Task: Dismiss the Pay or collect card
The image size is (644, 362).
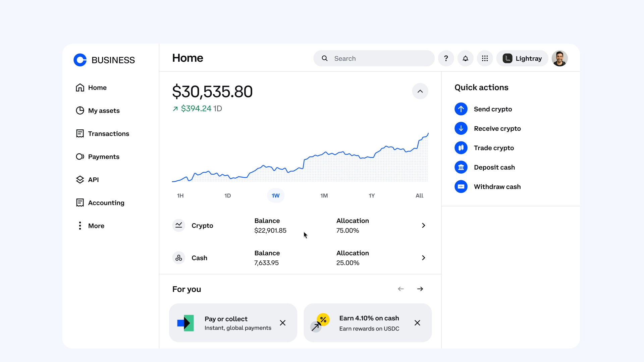Action: [x=282, y=323]
